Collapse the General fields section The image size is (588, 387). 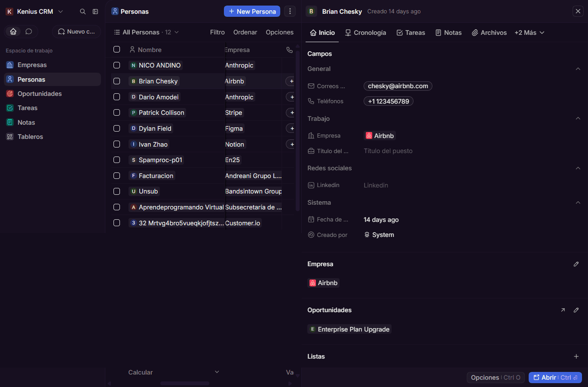point(578,69)
